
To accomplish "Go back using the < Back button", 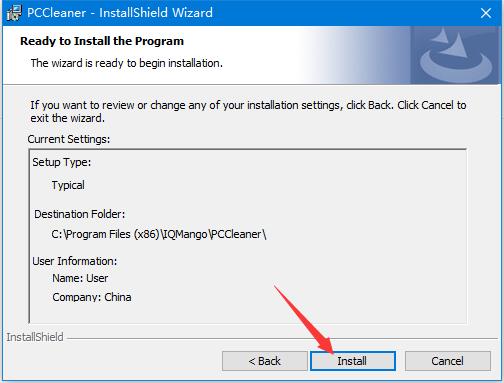I will 265,361.
